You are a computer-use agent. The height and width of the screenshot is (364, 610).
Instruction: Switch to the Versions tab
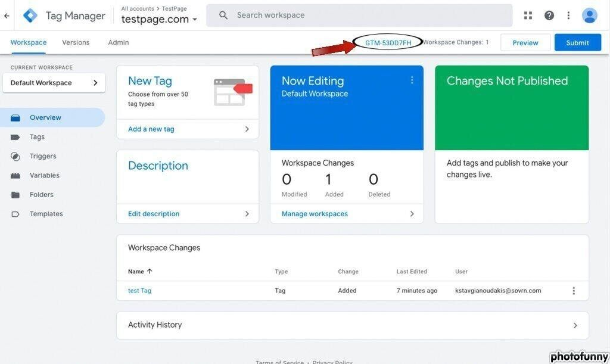click(76, 42)
